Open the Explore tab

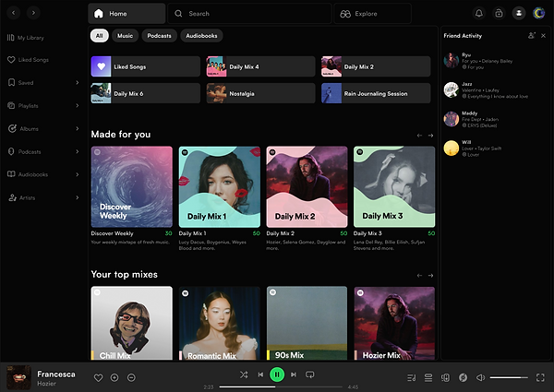(372, 14)
